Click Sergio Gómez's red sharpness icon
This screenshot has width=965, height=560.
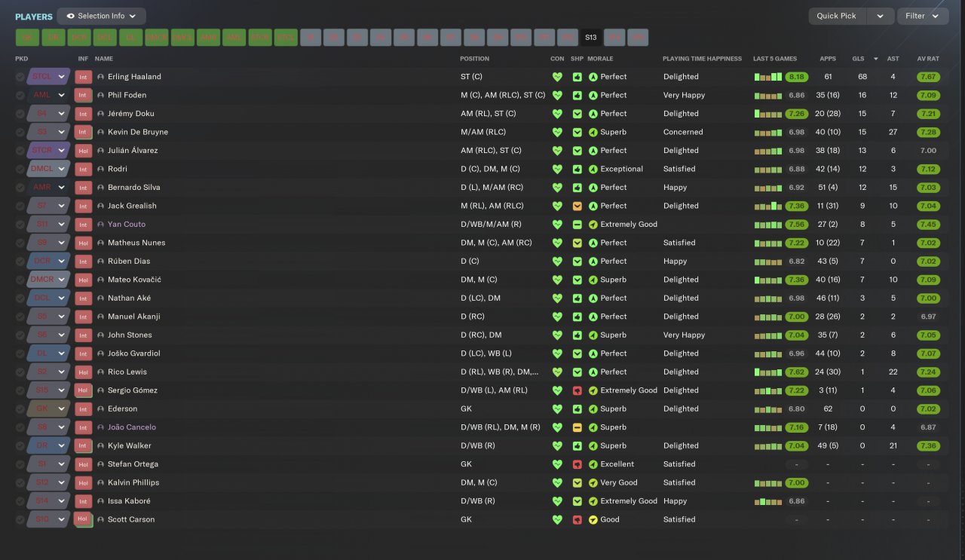[x=577, y=390]
